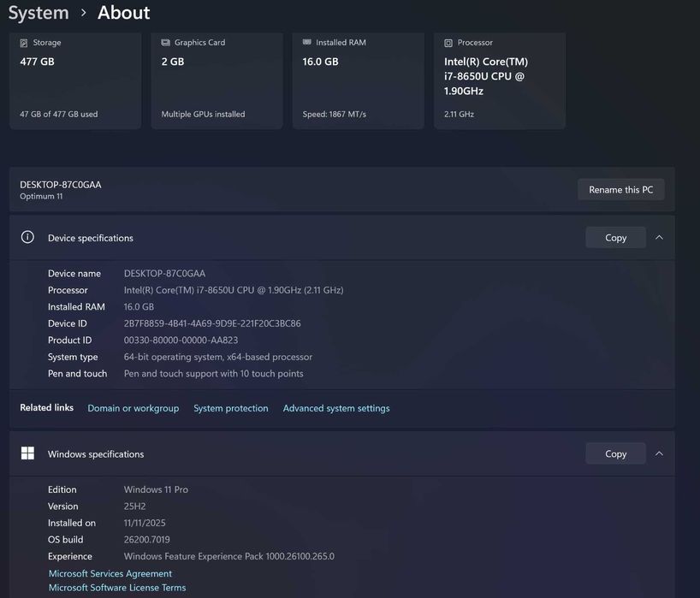Click '47 GB of 477 GB used' text

[x=58, y=115]
